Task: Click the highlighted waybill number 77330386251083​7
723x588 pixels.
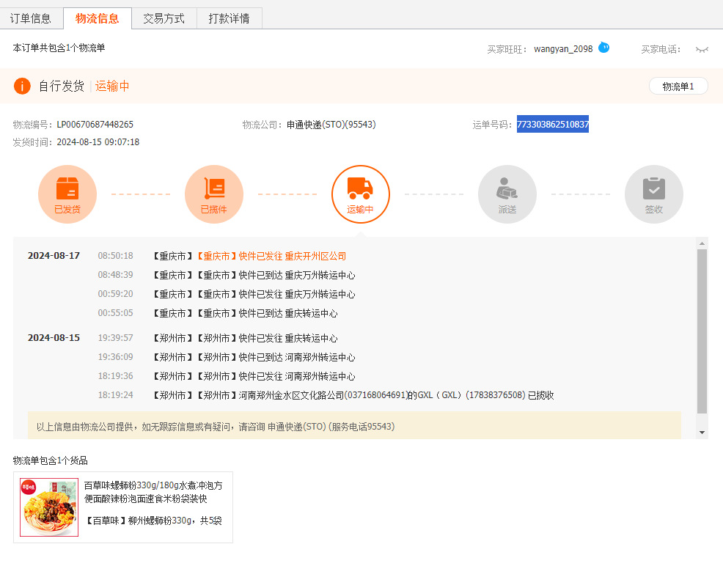Action: click(552, 125)
